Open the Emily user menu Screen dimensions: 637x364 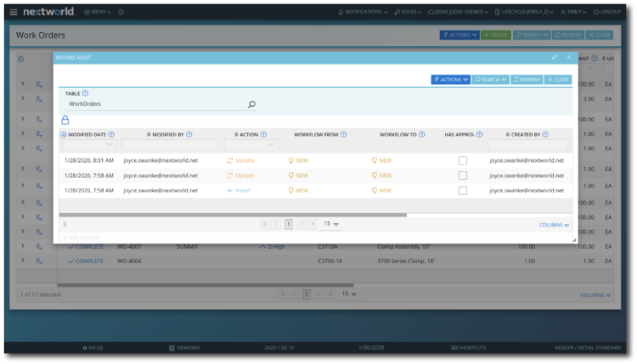coord(573,12)
